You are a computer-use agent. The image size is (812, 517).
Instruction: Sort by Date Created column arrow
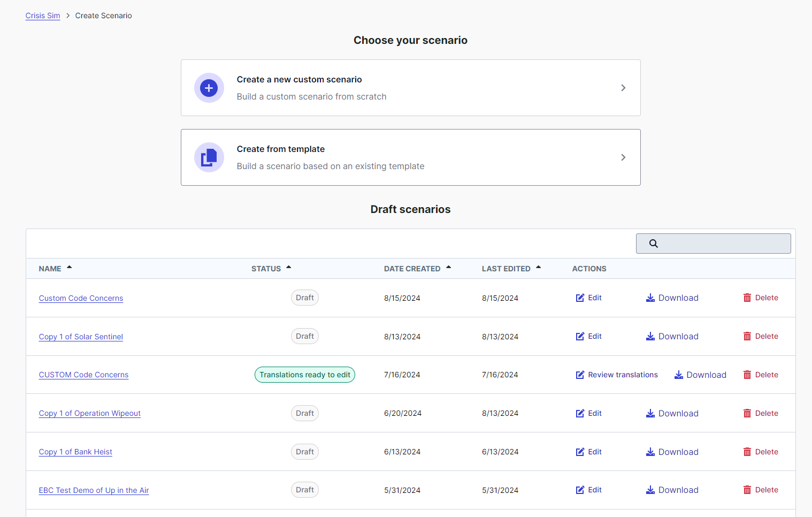point(449,268)
